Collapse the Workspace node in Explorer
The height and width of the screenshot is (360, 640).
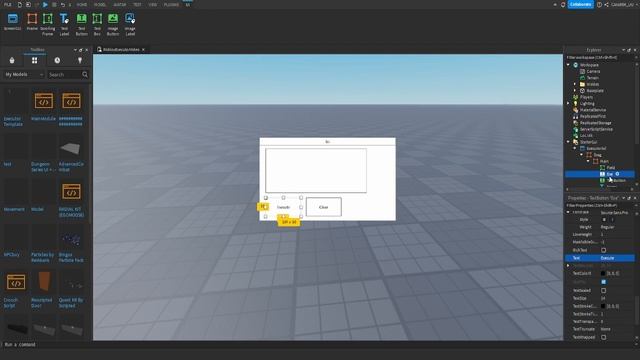coord(568,65)
